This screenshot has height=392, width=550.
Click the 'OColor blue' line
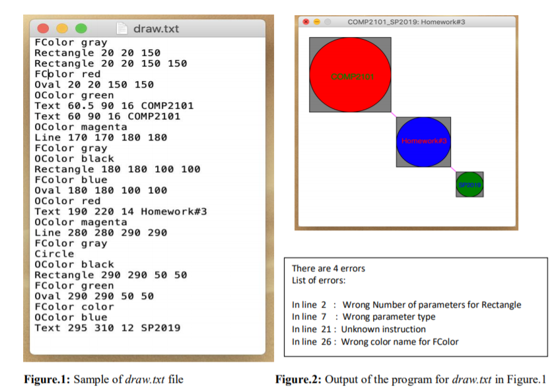click(71, 317)
